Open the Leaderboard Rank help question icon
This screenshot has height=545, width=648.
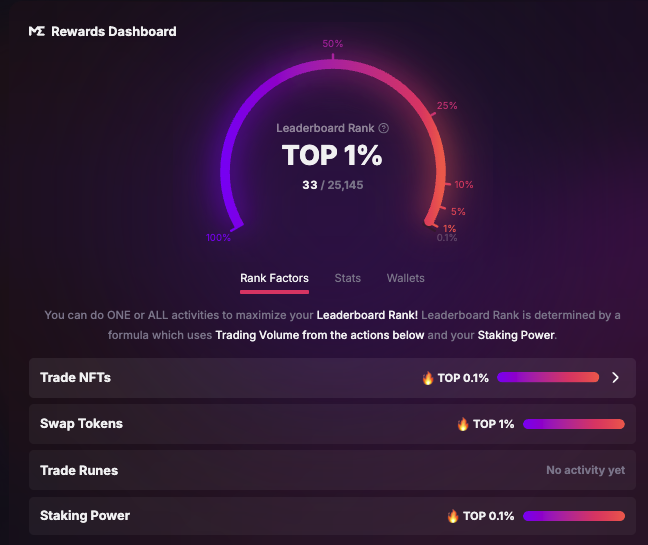(x=384, y=128)
